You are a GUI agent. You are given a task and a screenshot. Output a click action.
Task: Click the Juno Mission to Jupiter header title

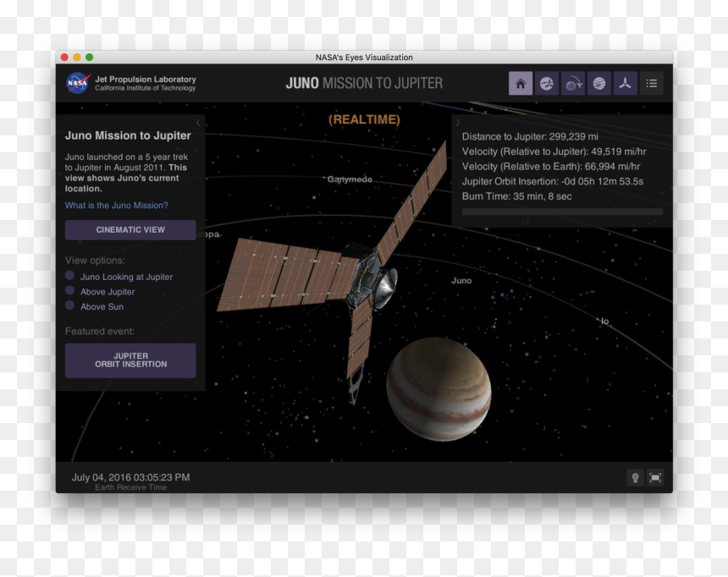tap(365, 83)
